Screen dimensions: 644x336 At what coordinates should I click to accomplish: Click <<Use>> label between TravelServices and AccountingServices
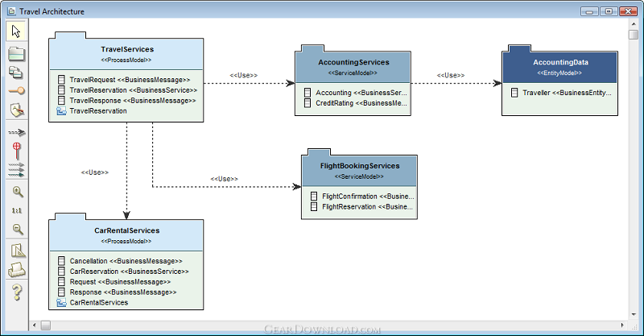click(x=244, y=75)
